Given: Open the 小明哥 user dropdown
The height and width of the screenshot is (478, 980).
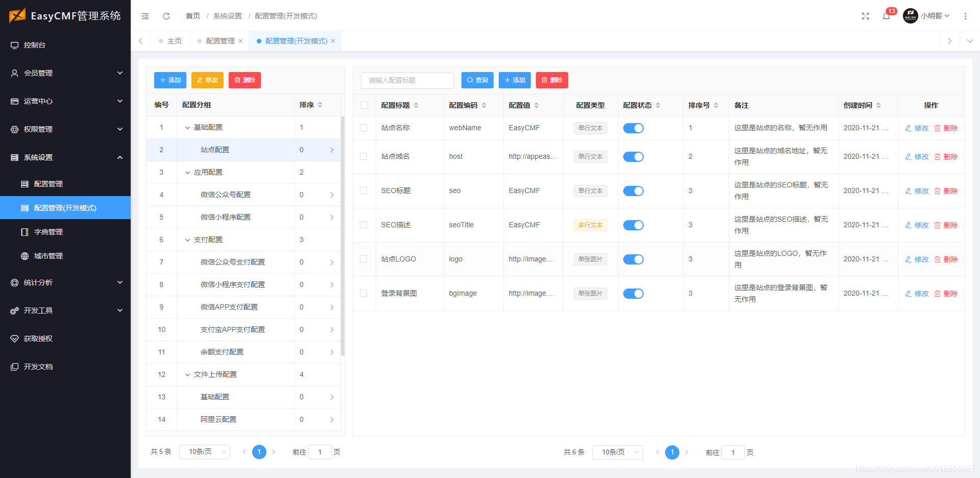Looking at the screenshot, I should [x=935, y=16].
